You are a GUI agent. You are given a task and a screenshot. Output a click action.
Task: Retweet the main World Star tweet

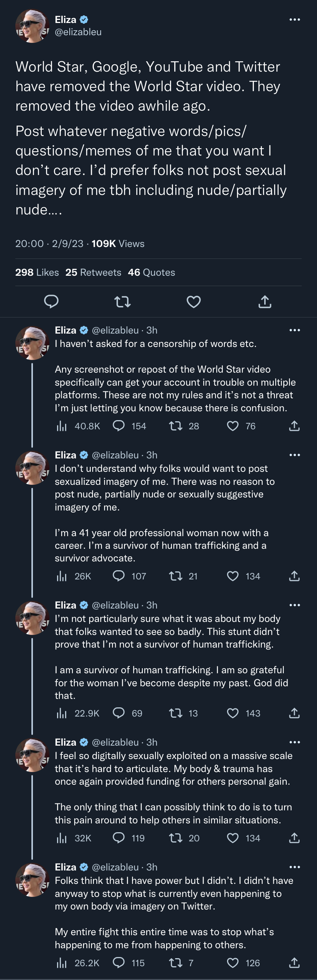(x=123, y=302)
